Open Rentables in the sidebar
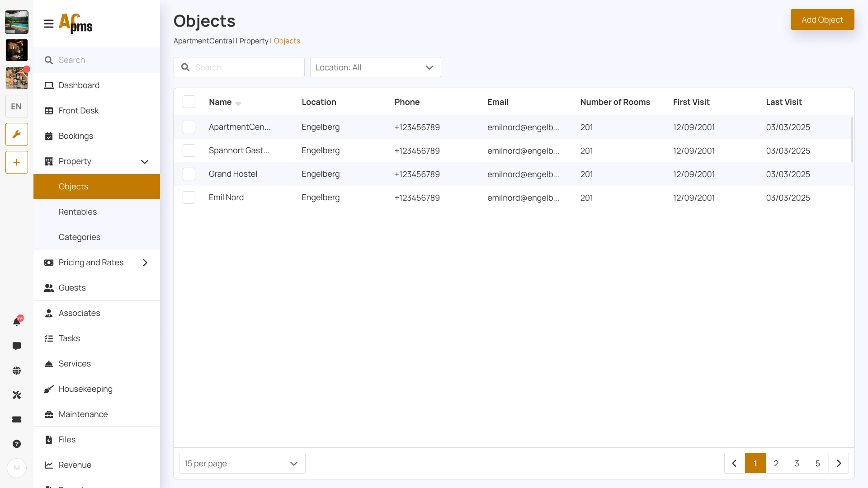Viewport: 868px width, 488px height. click(x=78, y=212)
